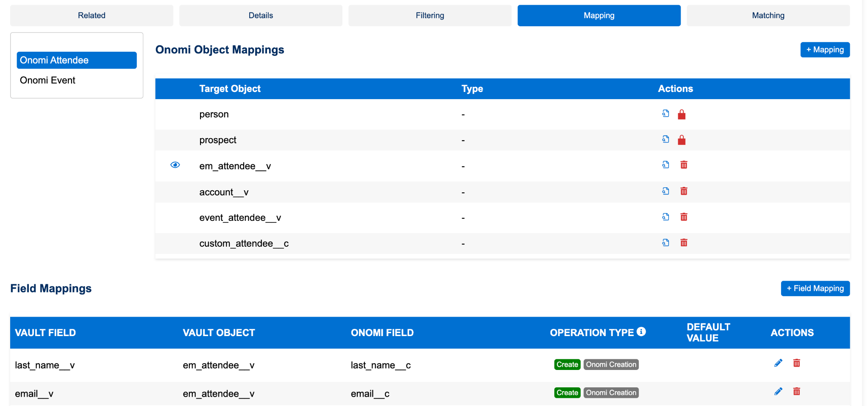Delete the email__v field mapping

click(x=796, y=392)
